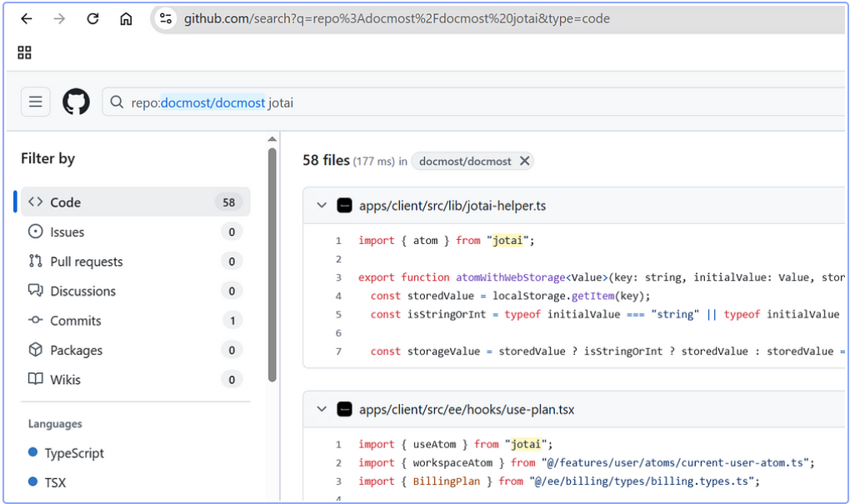Select the Issues filter
The height and width of the screenshot is (504, 850).
tap(136, 232)
